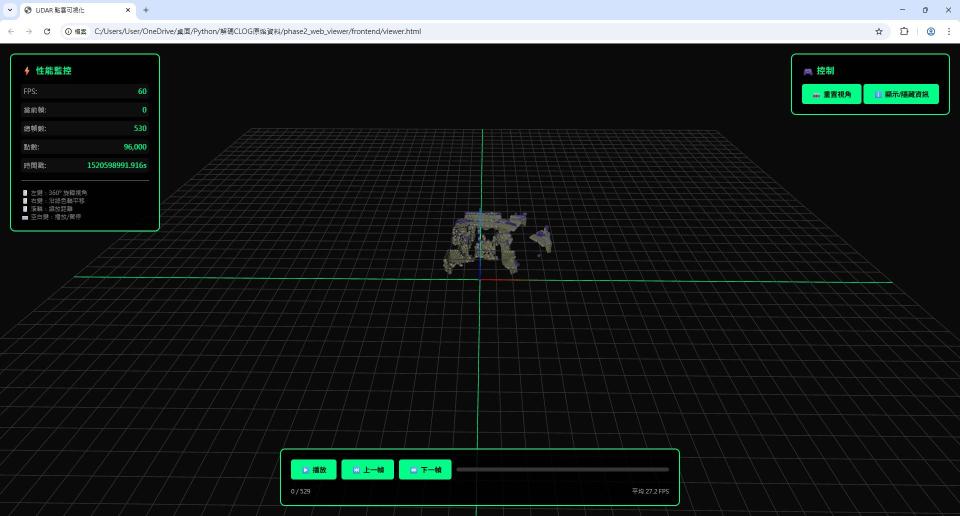Screen dimensions: 960x516
Task: Click the 播放 (play) button
Action: 314,470
